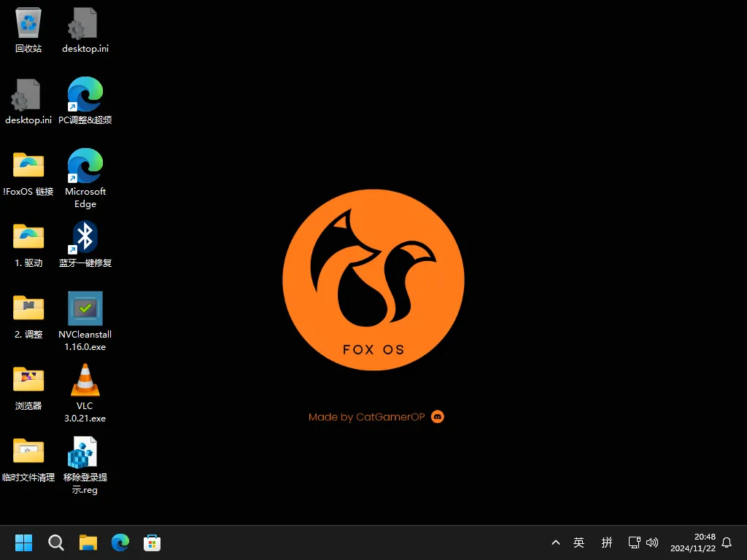Open the 1. 驱动 drivers folder
Screen dimensions: 747x560
tap(28, 236)
